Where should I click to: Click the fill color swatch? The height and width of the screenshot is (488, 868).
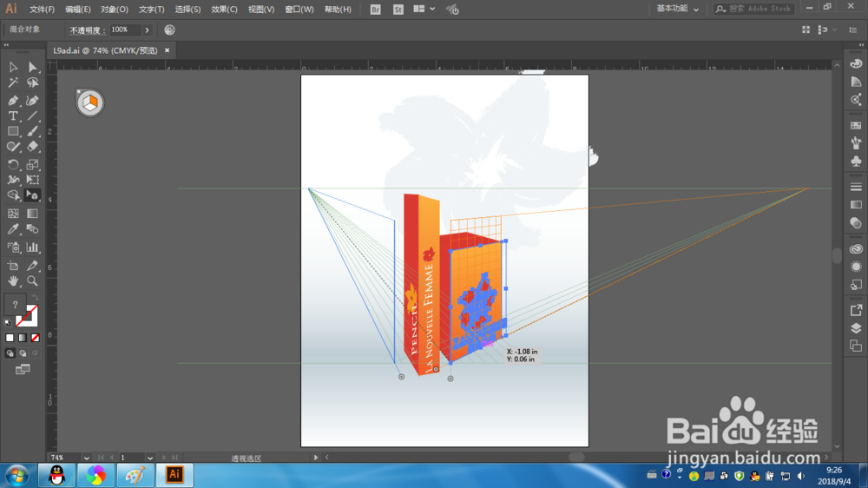click(x=15, y=305)
